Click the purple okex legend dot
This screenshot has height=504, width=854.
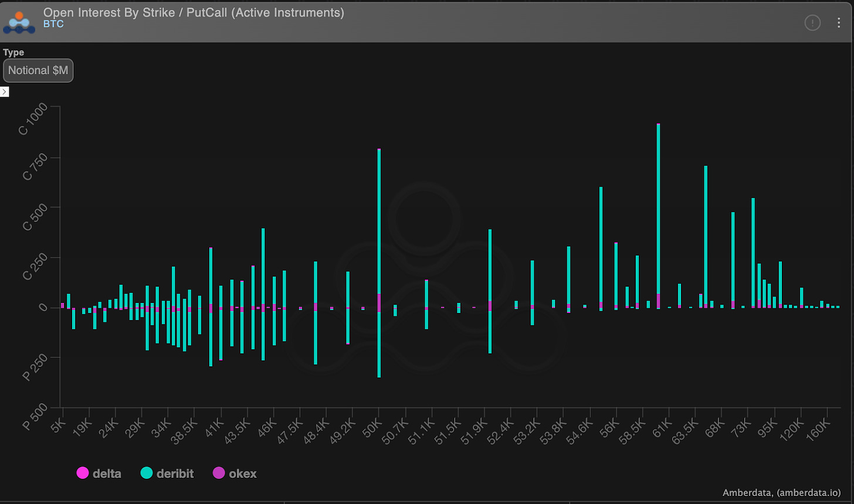pyautogui.click(x=219, y=474)
